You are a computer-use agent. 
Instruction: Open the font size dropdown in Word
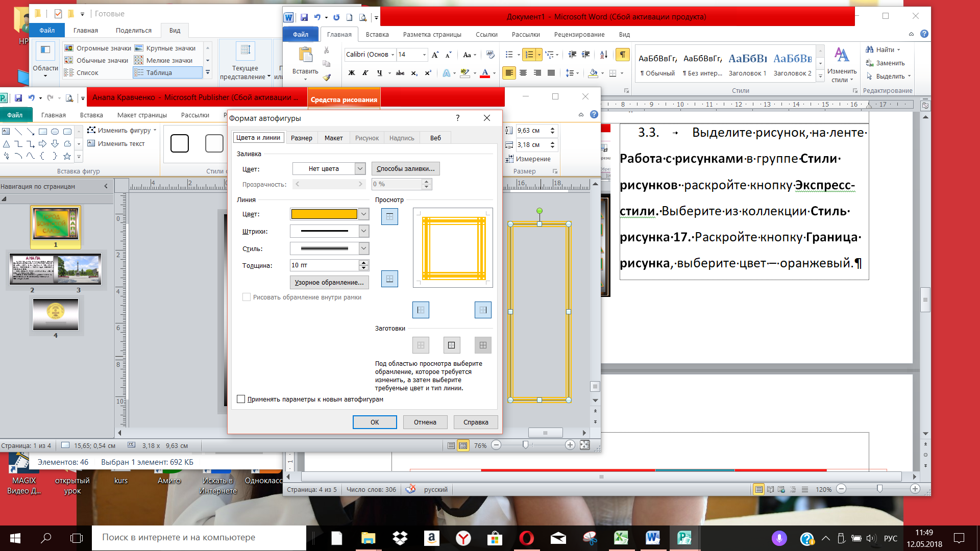coord(424,55)
